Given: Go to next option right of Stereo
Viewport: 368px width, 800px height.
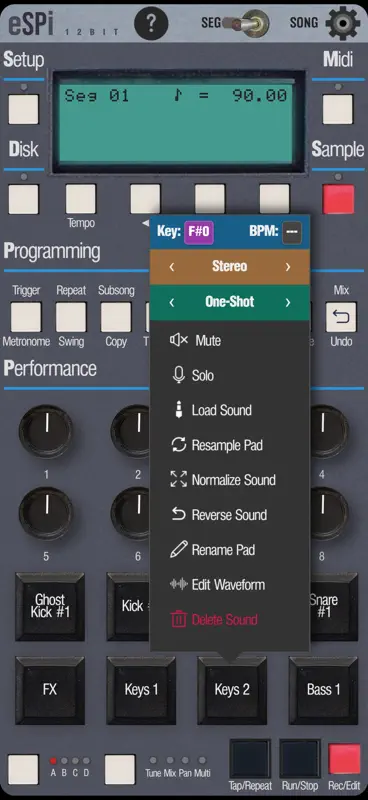Looking at the screenshot, I should [288, 267].
